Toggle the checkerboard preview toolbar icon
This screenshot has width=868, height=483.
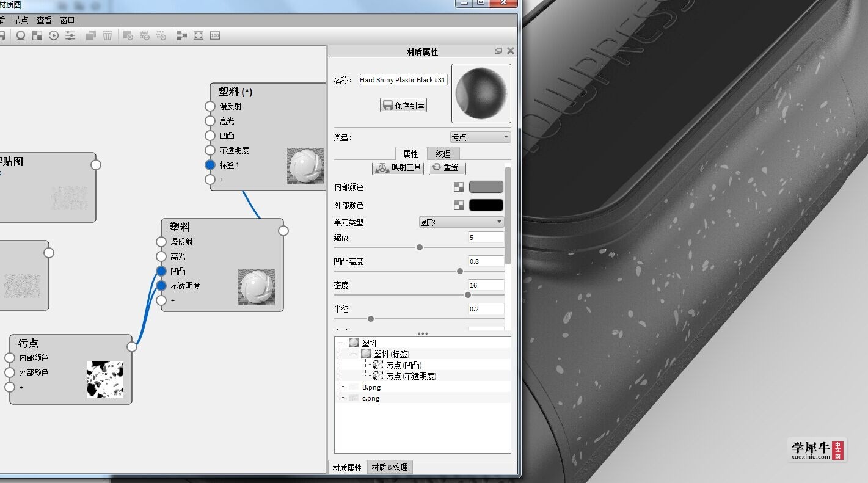(x=37, y=35)
